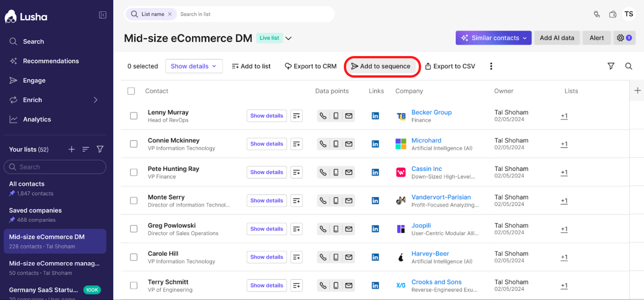Select Lenny Murray checkbox

(x=134, y=116)
